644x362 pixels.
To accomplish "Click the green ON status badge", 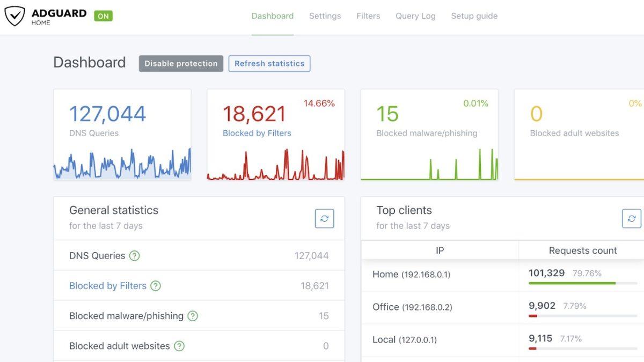I will 103,16.
